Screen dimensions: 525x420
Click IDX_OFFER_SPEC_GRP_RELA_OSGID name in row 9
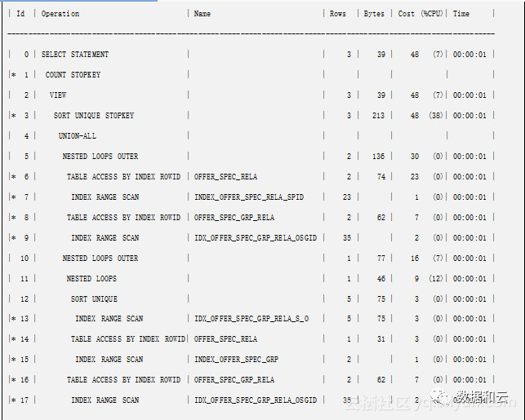tap(256, 238)
